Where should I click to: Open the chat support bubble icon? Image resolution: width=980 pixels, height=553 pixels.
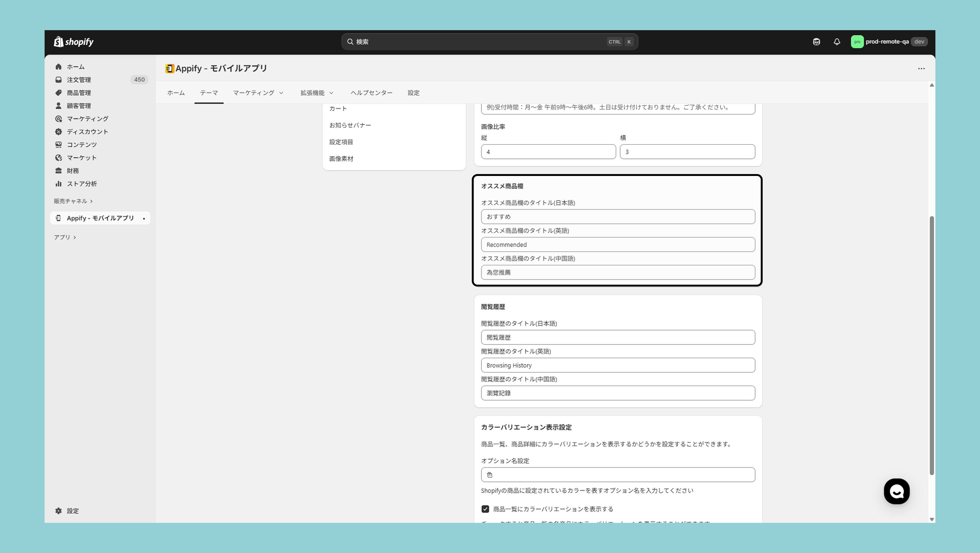coord(896,491)
